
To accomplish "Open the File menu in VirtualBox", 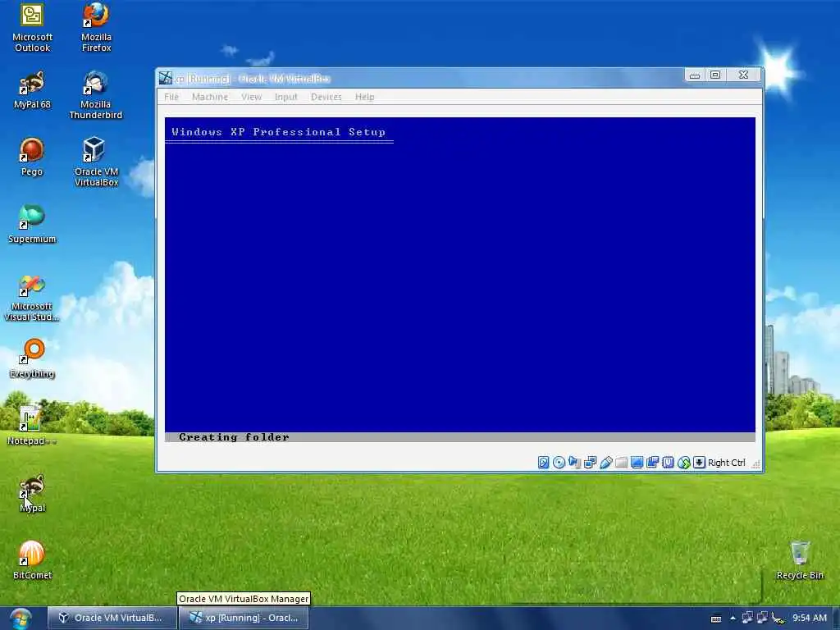I will coord(171,97).
